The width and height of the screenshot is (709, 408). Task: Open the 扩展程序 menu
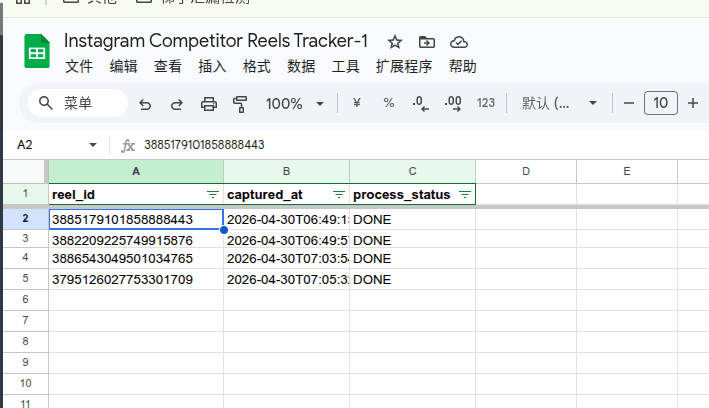click(x=404, y=66)
